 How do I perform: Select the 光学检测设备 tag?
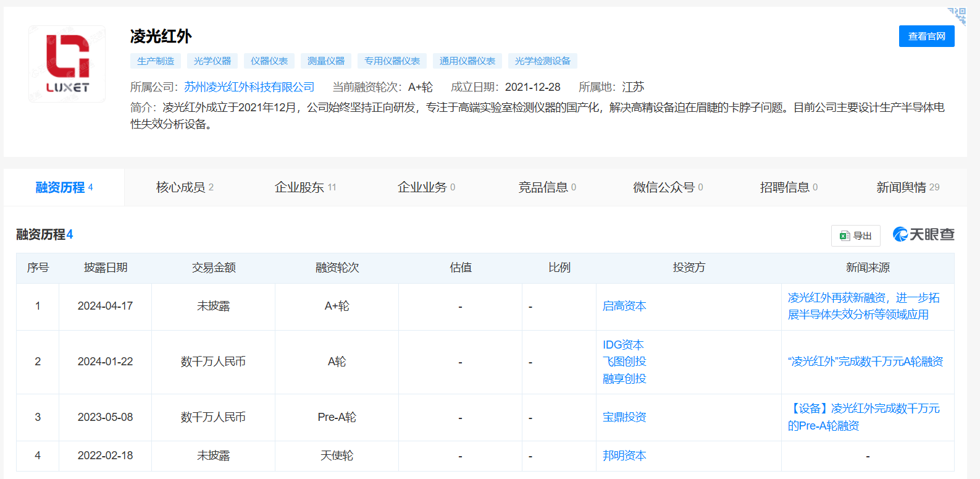(543, 61)
